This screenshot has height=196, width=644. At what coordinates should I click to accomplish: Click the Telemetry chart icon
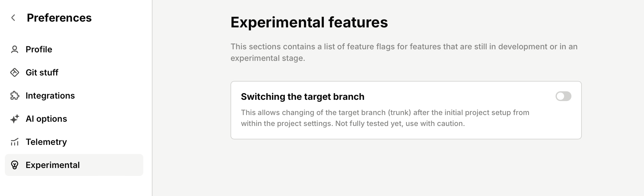(x=15, y=142)
